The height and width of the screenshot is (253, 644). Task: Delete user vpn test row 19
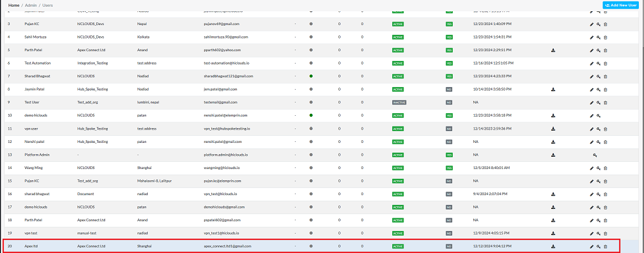click(605, 233)
